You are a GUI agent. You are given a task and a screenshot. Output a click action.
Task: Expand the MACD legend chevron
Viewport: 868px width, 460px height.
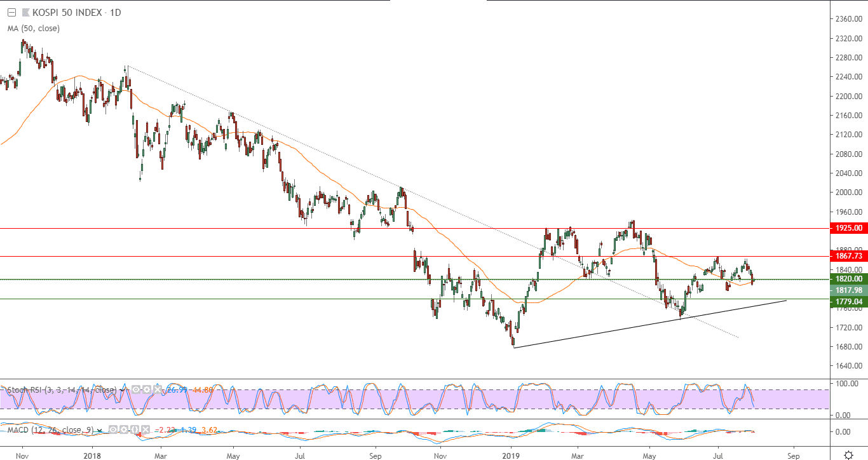pyautogui.click(x=99, y=430)
